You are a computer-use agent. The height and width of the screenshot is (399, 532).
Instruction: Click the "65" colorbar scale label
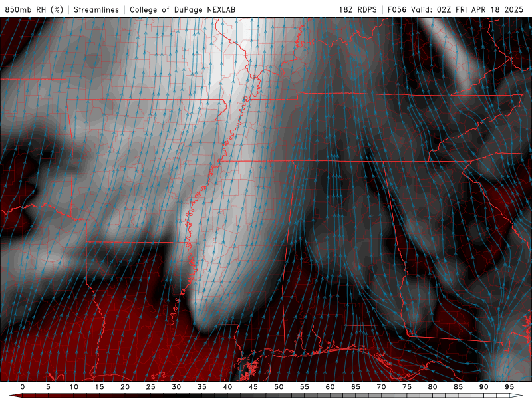[x=356, y=387]
